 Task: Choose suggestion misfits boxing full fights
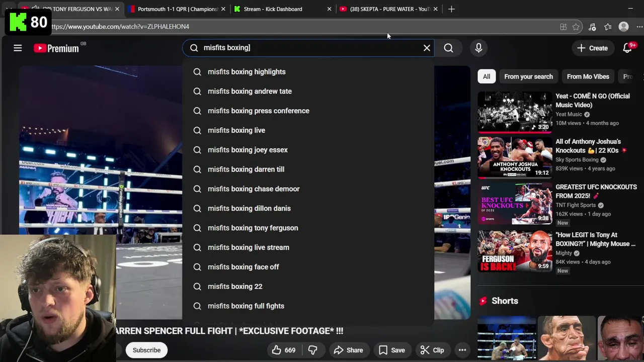pos(308,306)
